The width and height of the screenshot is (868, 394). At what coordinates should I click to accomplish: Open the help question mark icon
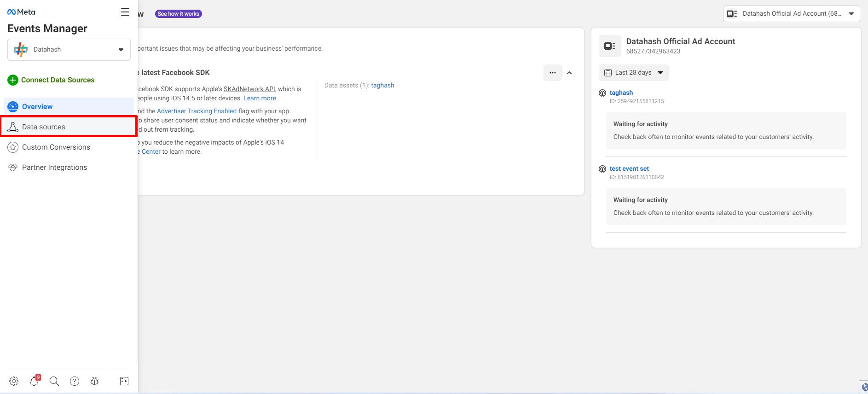(x=75, y=381)
